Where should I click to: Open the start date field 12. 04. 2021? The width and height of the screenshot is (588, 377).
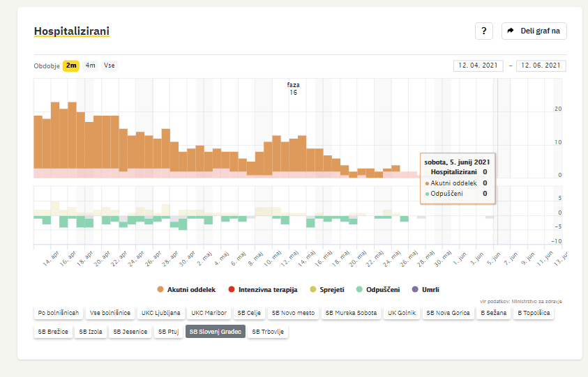click(x=478, y=66)
